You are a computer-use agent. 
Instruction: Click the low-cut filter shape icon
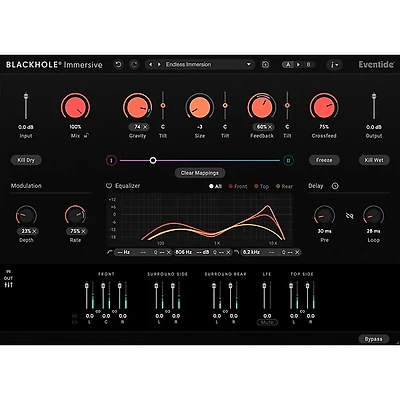(x=110, y=252)
